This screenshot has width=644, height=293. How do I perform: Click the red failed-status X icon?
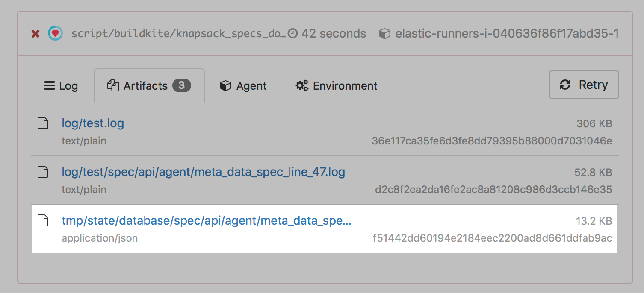point(35,34)
